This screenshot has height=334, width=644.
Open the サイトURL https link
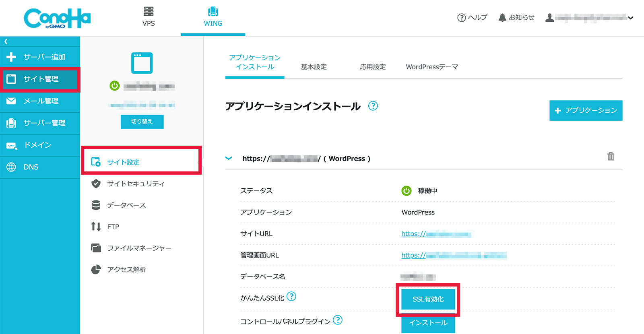(436, 234)
